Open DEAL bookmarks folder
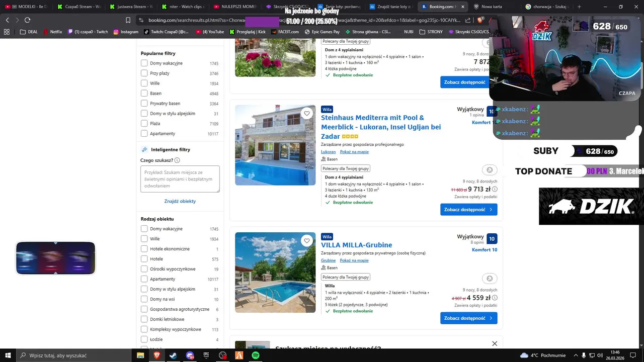 coord(28,32)
